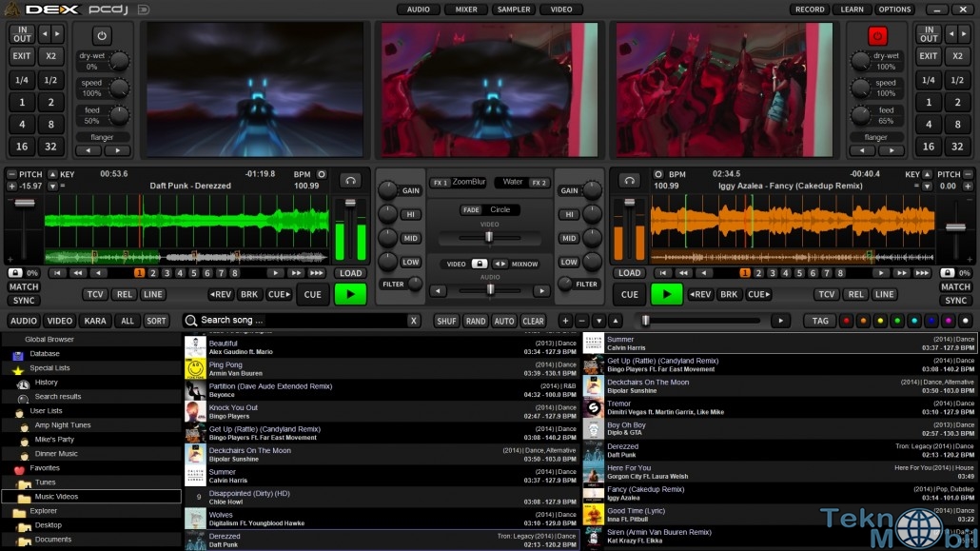Click the magnifier icon in the search bar
The width and height of the screenshot is (980, 551).
click(x=191, y=321)
